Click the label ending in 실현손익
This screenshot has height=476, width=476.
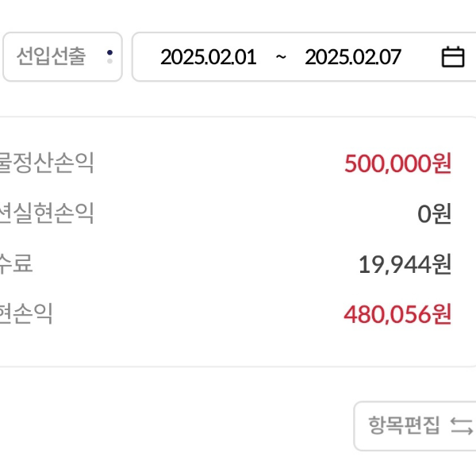click(48, 213)
